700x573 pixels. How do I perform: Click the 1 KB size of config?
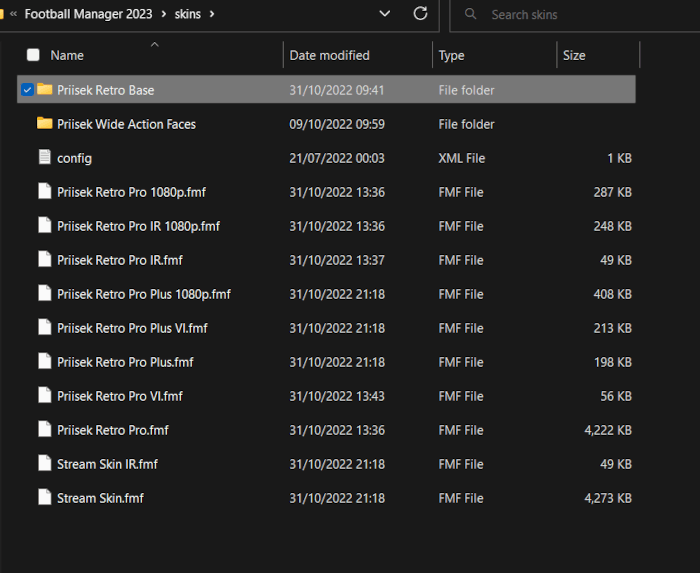(620, 158)
